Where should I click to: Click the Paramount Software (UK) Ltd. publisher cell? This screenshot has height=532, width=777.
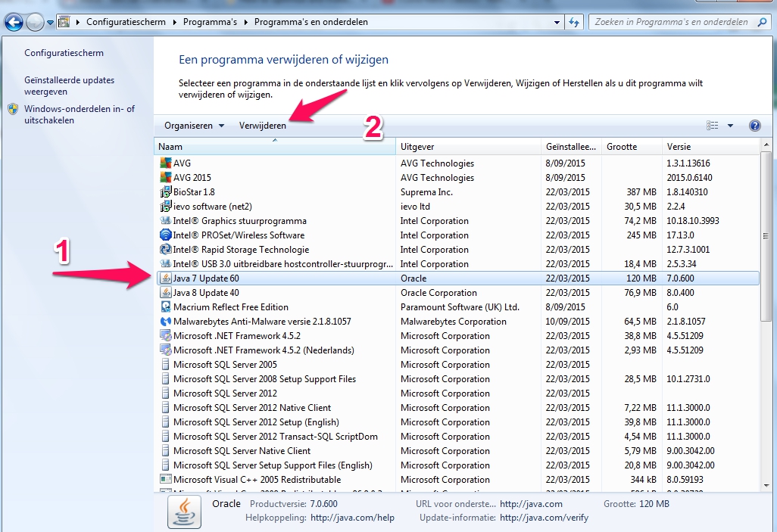(460, 307)
